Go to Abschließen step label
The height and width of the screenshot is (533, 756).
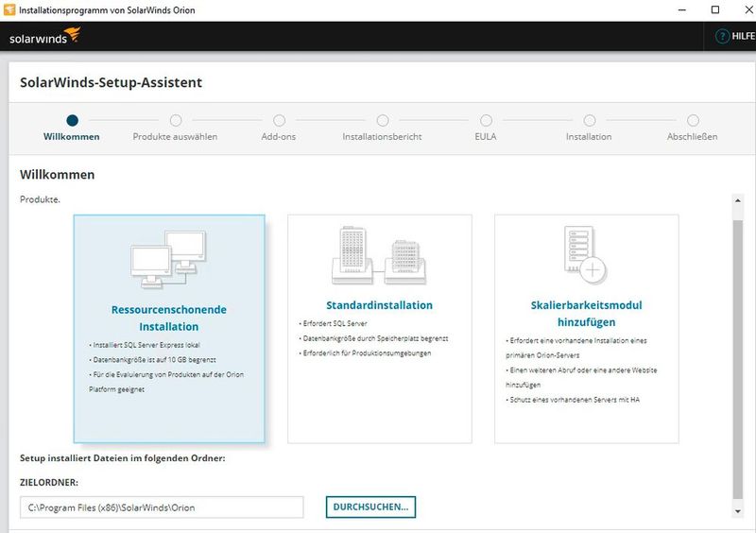[x=693, y=136]
